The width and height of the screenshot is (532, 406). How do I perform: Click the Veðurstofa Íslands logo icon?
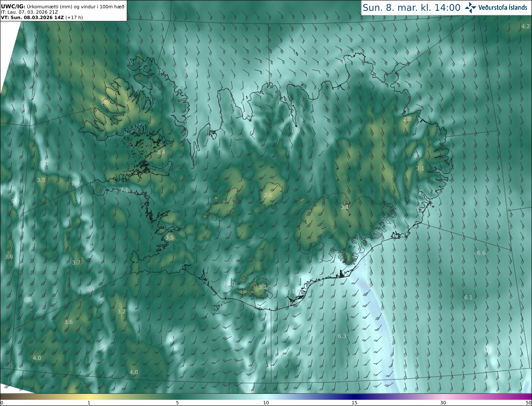(470, 7)
